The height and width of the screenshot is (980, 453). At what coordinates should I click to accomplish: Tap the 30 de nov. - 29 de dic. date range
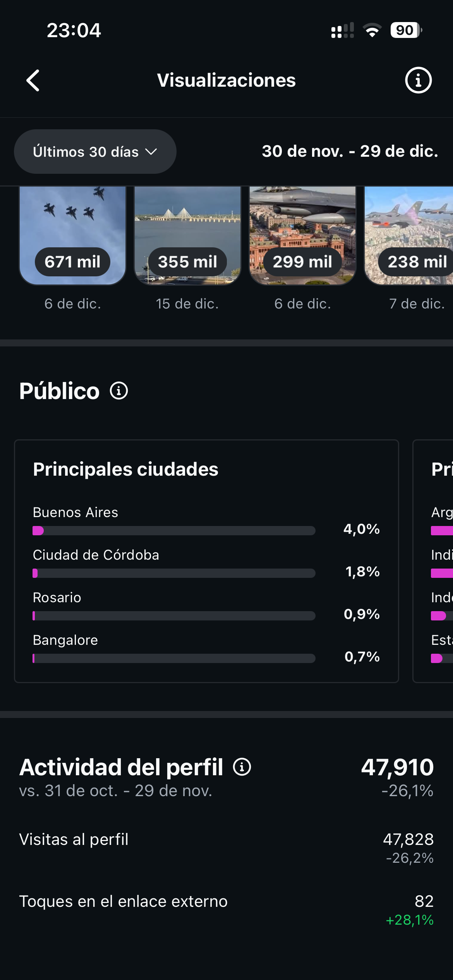click(x=349, y=152)
